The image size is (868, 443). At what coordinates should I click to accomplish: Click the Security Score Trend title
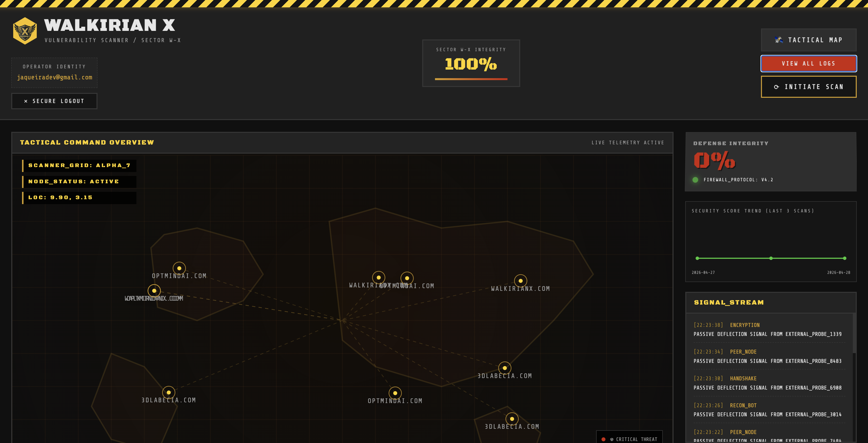coord(753,211)
